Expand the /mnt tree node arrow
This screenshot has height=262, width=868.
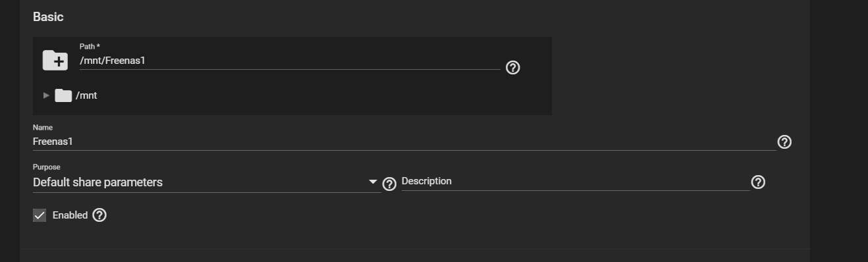[x=46, y=95]
